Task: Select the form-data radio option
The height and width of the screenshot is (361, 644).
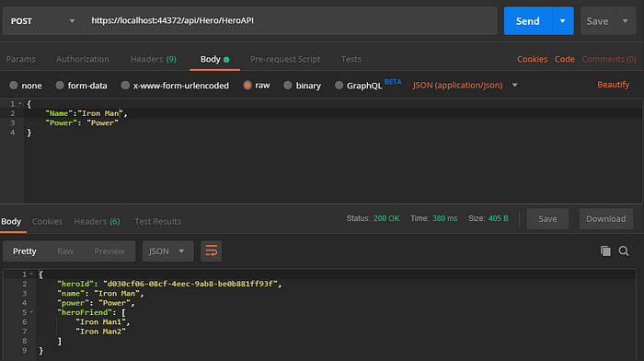Action: point(81,86)
